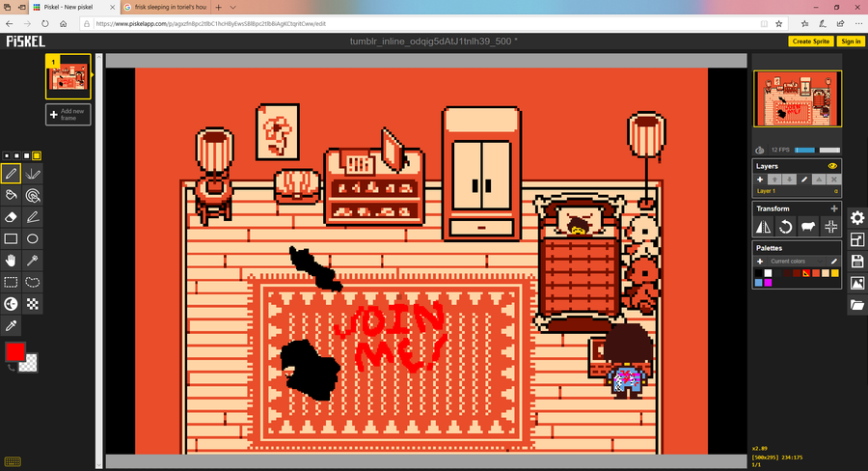Swap primary and secondary colors arrow
This screenshot has width=868, height=471.
tap(11, 368)
